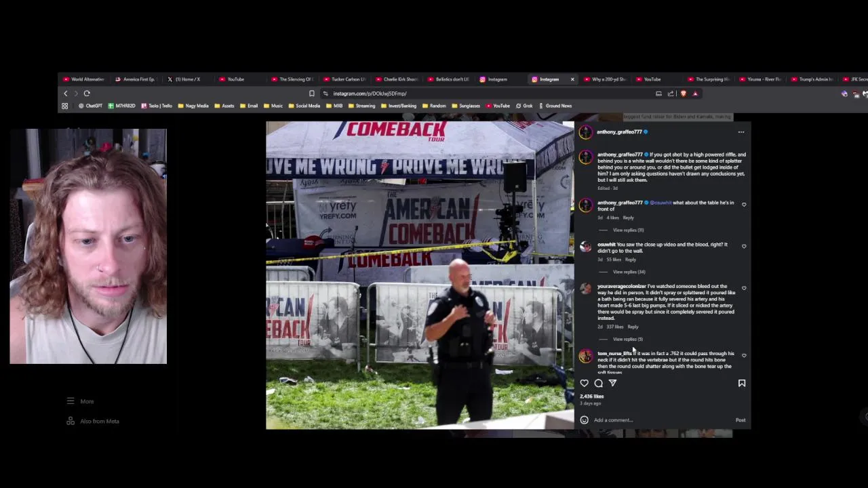Like the Instagram post with heart icon
Viewport: 868px width, 488px height.
(584, 383)
